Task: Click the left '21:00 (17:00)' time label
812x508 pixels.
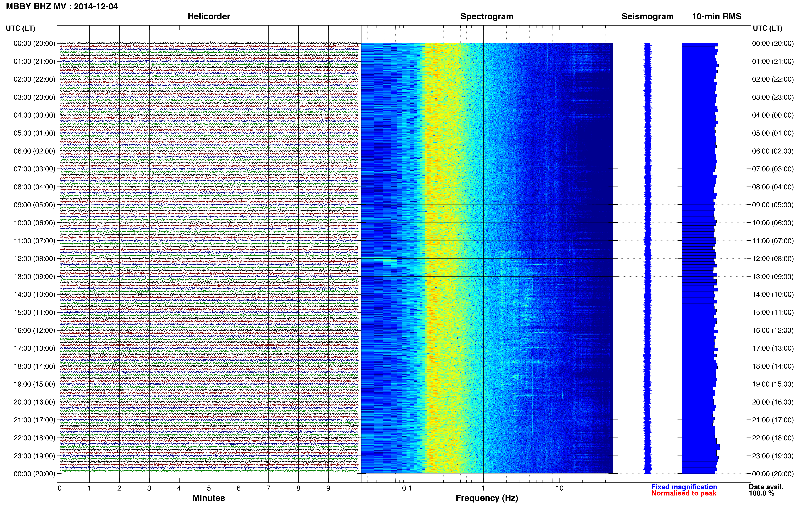Action: pos(34,420)
